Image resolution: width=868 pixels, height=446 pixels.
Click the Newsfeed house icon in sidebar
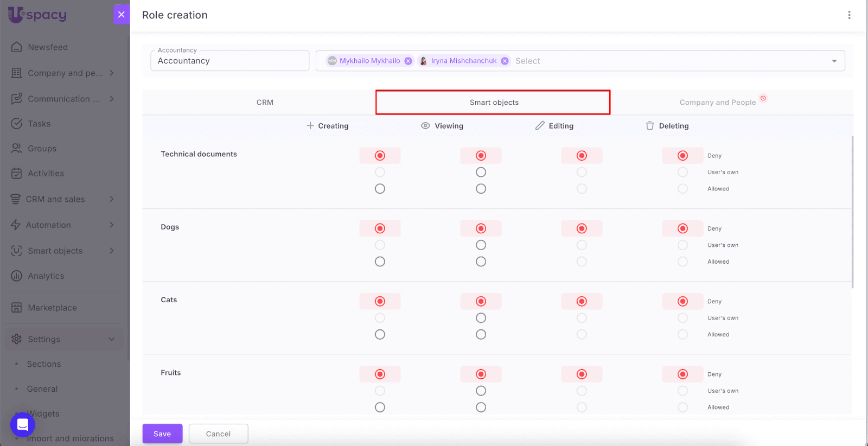(17, 47)
